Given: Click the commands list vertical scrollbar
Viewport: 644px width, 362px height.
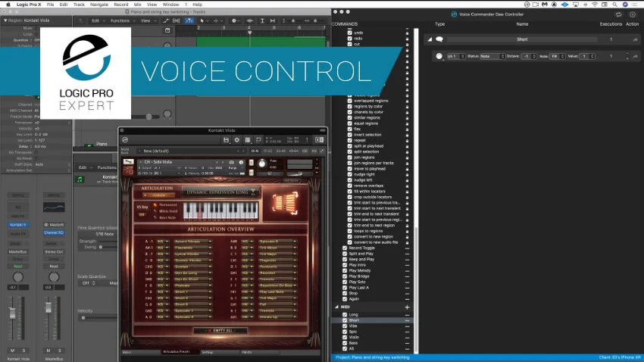Looking at the screenshot, I should [x=416, y=289].
